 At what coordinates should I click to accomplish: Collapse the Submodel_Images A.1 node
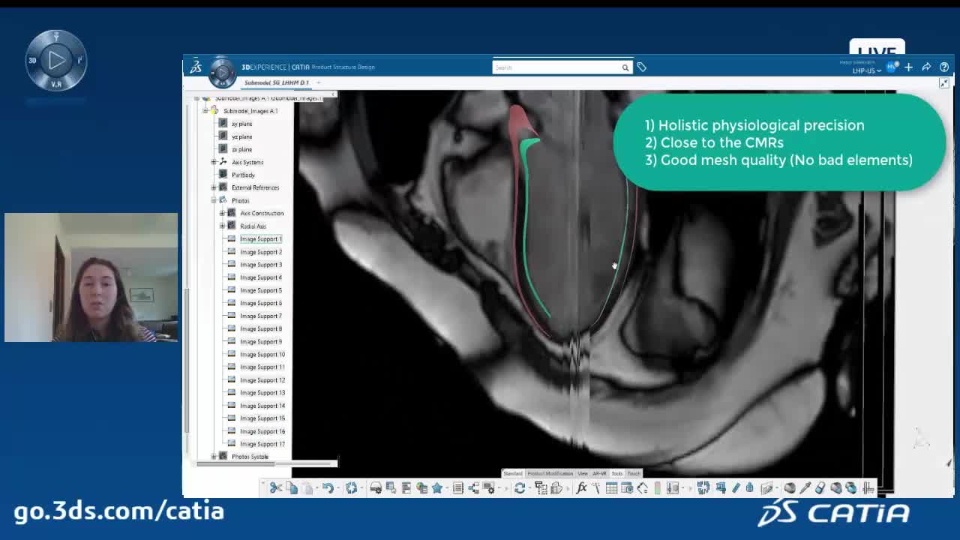click(x=205, y=111)
